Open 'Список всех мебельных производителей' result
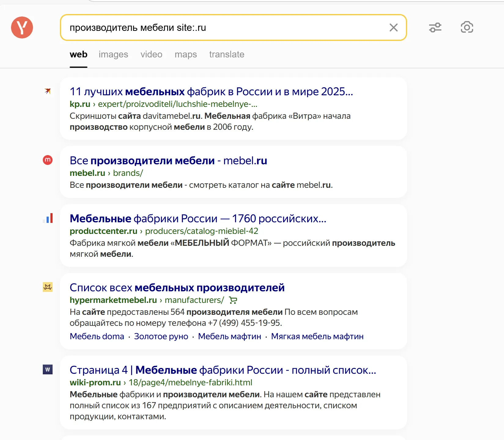This screenshot has height=440, width=504. [x=177, y=288]
